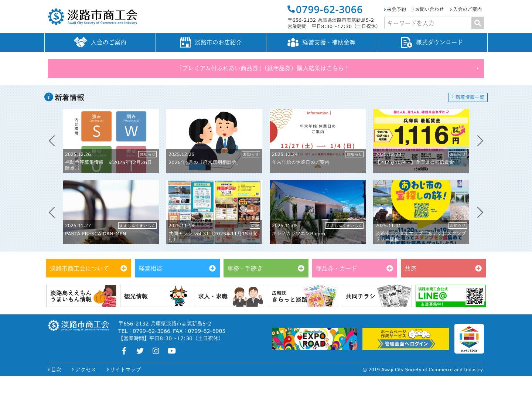
Task: Click the 淡路市商工会 gear logo
Action: click(x=56, y=16)
